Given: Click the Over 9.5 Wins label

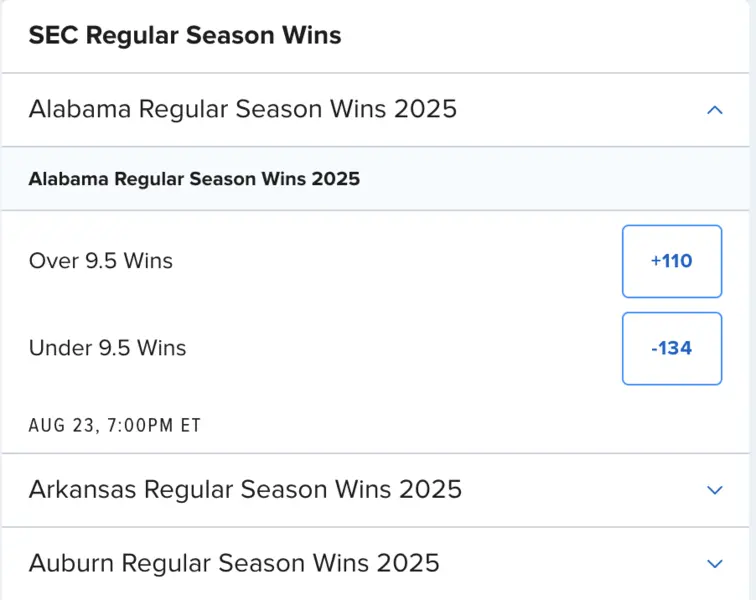Looking at the screenshot, I should point(101,261).
